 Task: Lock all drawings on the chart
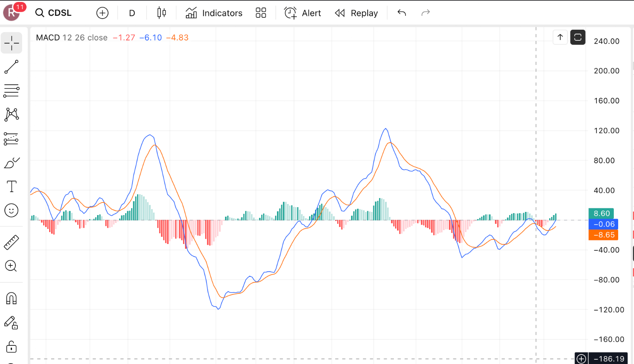coord(11,347)
